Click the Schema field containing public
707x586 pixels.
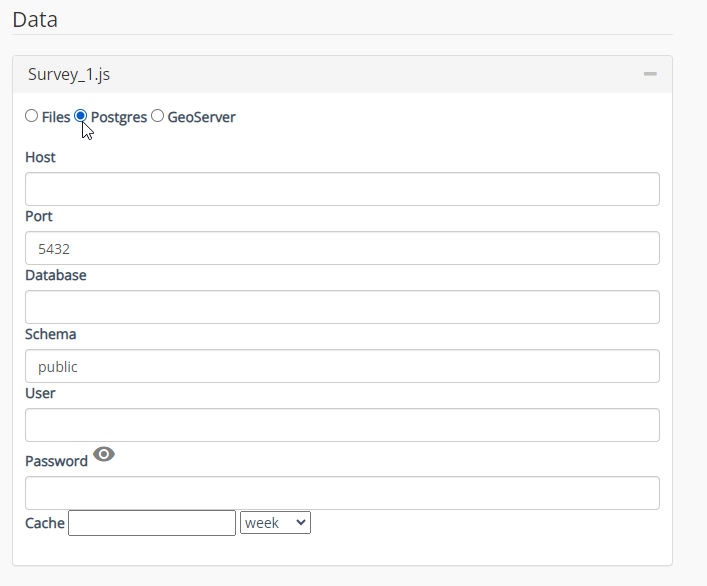(x=342, y=366)
